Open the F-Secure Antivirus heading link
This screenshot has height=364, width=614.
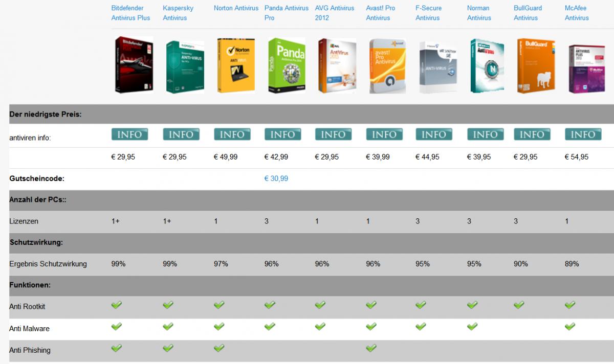tap(428, 13)
